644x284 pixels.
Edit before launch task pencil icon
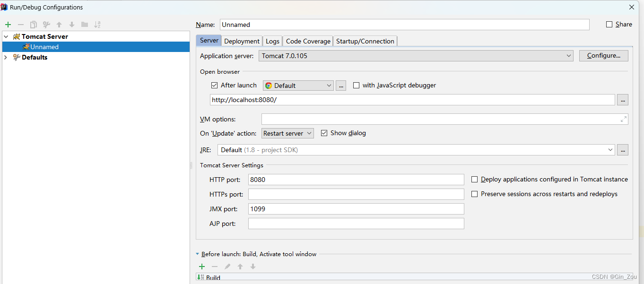[x=227, y=267]
